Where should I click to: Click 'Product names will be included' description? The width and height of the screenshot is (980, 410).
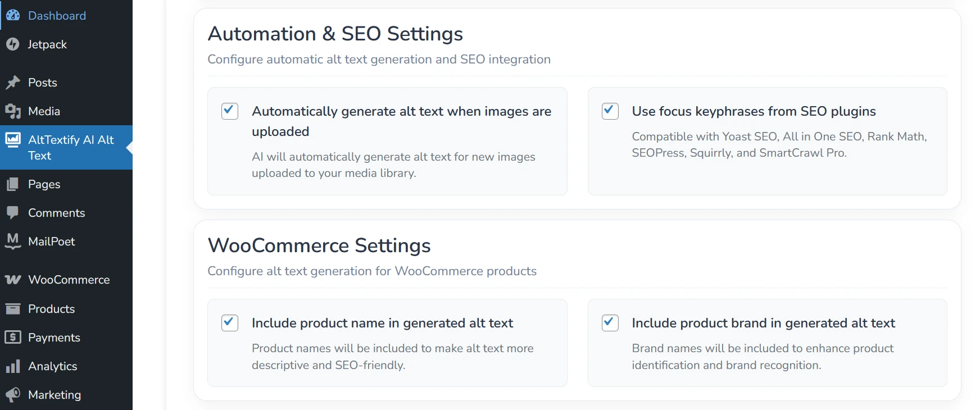point(393,357)
